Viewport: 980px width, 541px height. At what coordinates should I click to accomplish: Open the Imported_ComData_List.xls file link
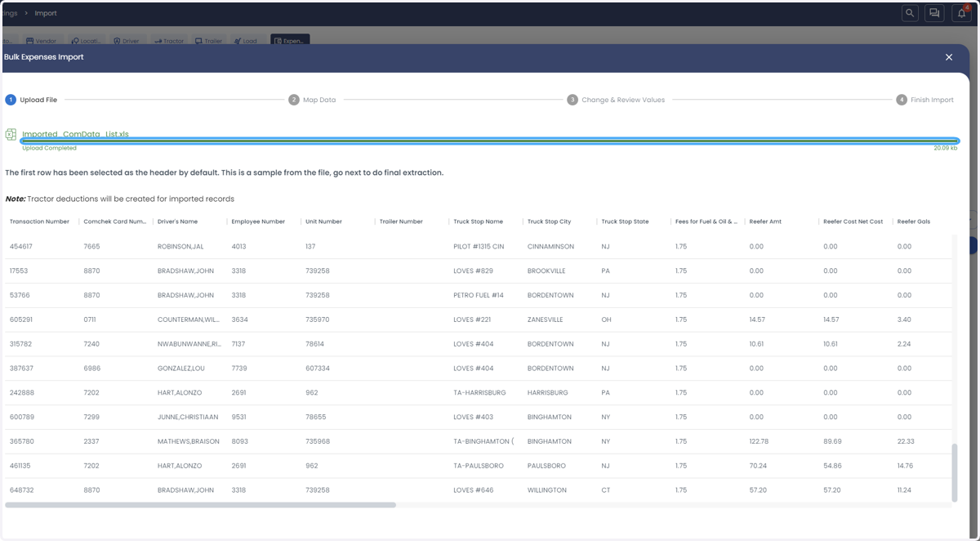click(75, 134)
